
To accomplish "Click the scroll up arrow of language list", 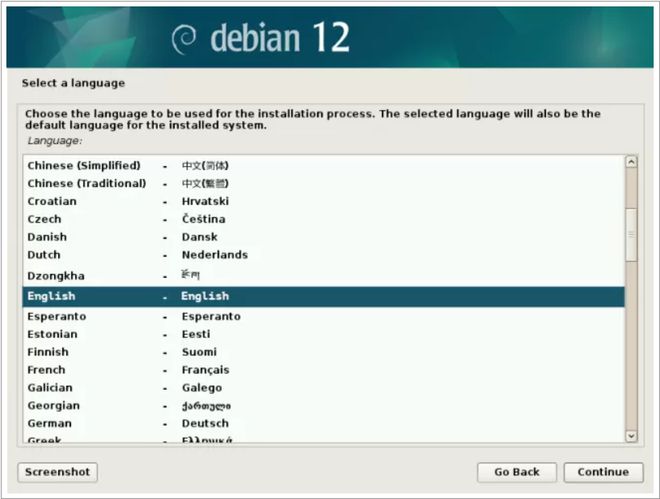I will tap(631, 162).
